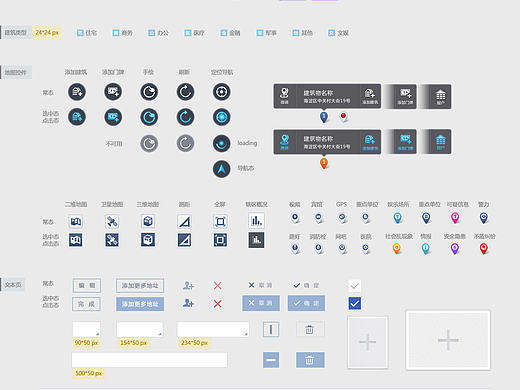Click the outlined 编辑 button

pos(87,285)
